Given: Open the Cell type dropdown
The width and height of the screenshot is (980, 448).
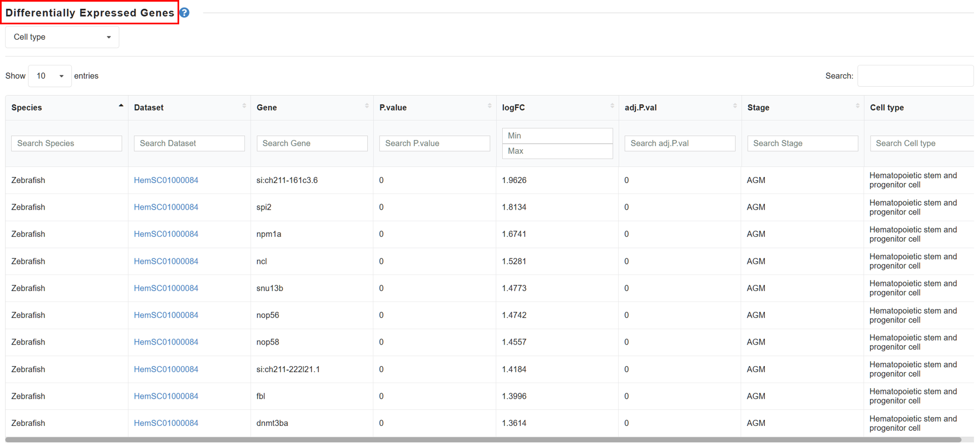Looking at the screenshot, I should pyautogui.click(x=62, y=37).
